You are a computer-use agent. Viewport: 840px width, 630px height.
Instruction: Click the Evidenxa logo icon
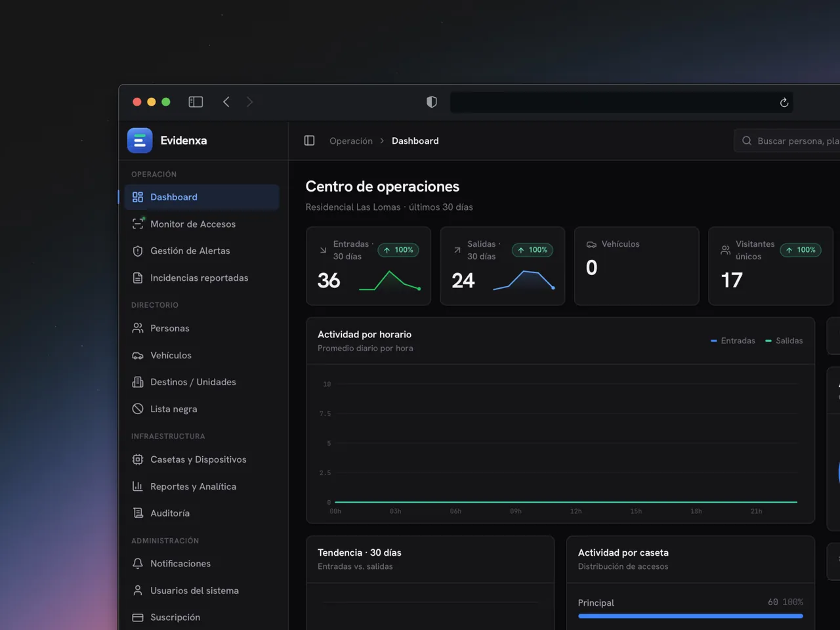point(140,140)
